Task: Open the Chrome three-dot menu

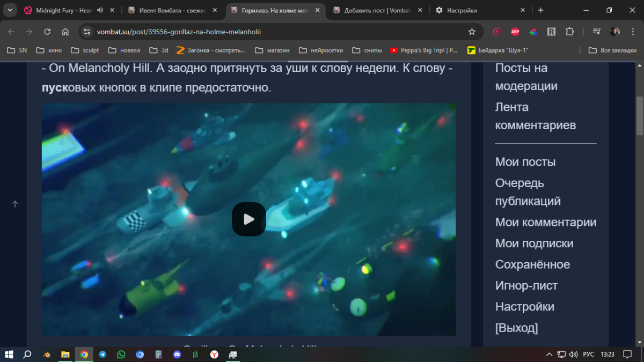Action: [632, 32]
